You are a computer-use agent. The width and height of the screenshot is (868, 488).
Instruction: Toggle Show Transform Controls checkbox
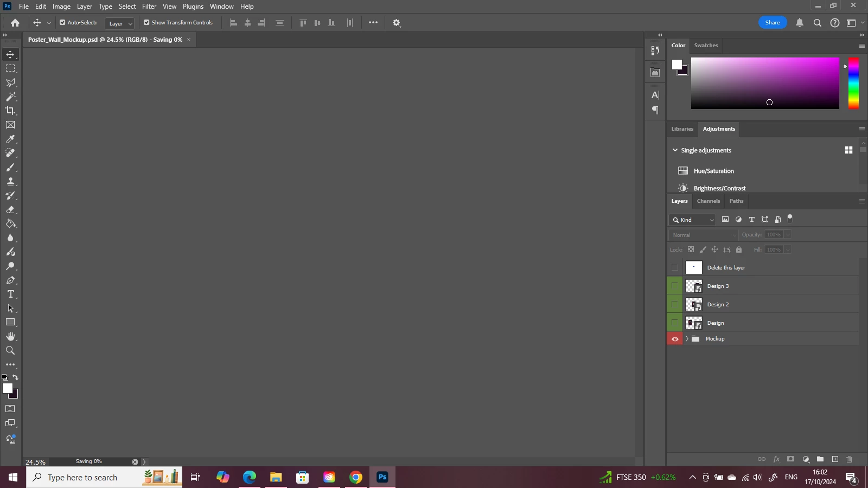click(146, 23)
